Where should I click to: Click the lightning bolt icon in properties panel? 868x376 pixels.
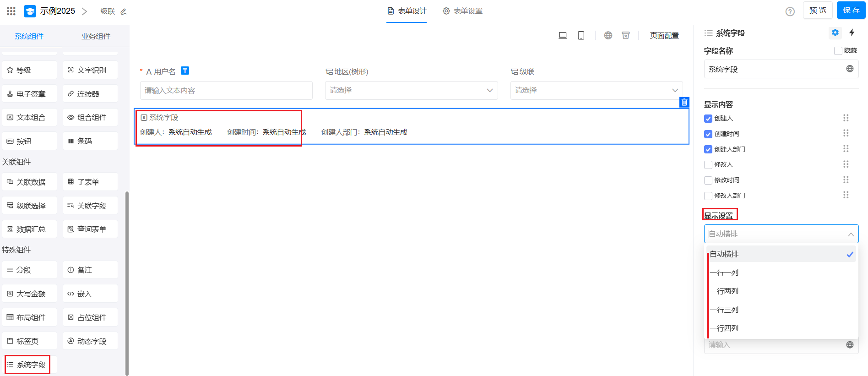coord(852,33)
